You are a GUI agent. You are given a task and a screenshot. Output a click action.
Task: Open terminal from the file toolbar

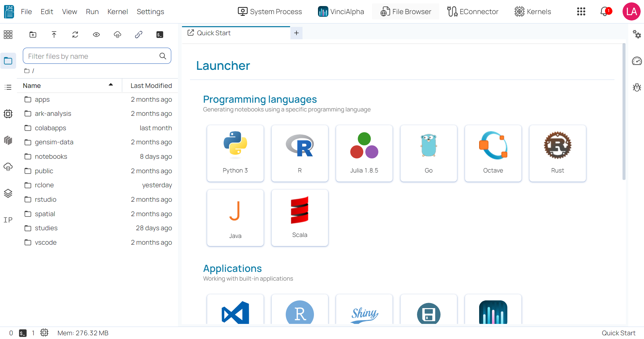(160, 35)
